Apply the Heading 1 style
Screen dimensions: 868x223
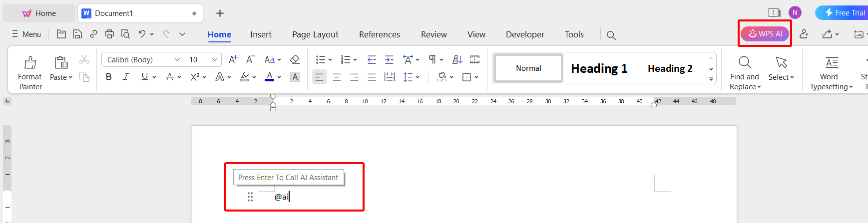pos(599,68)
